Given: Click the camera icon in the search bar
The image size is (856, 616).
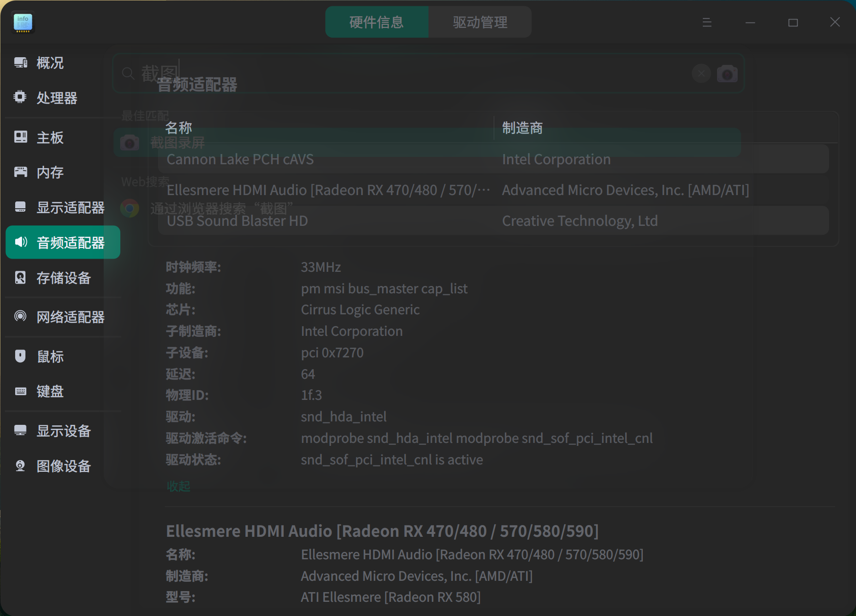Looking at the screenshot, I should coord(727,73).
